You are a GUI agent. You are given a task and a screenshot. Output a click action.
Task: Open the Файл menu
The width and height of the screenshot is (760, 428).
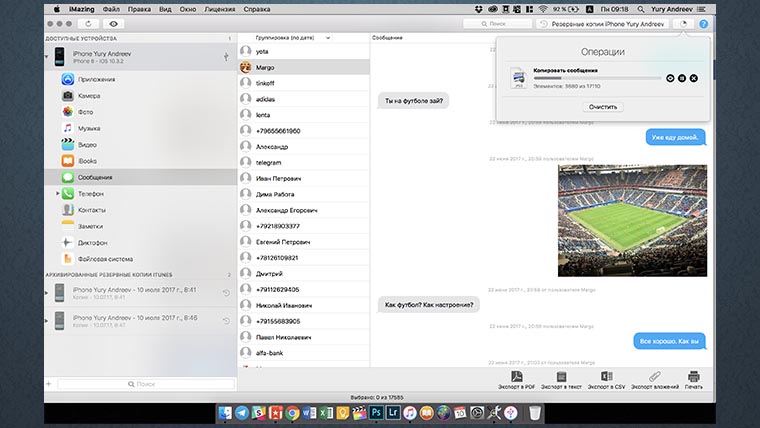pyautogui.click(x=111, y=9)
